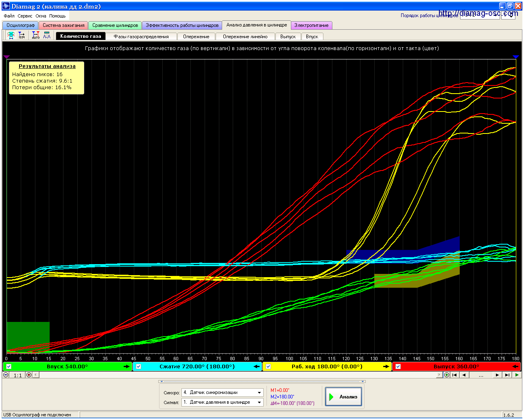Reset zoom with the 1:1 button
The image size is (524, 420).
(17, 375)
